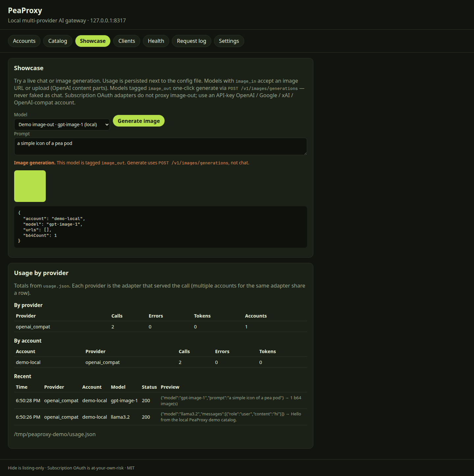Click the Provider header in By account table
Viewport: 474px width, 476px height.
coord(95,351)
